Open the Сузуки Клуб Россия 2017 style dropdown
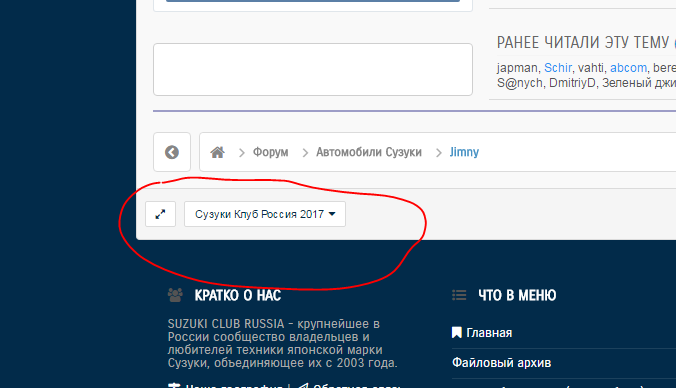The image size is (676, 388). [265, 214]
